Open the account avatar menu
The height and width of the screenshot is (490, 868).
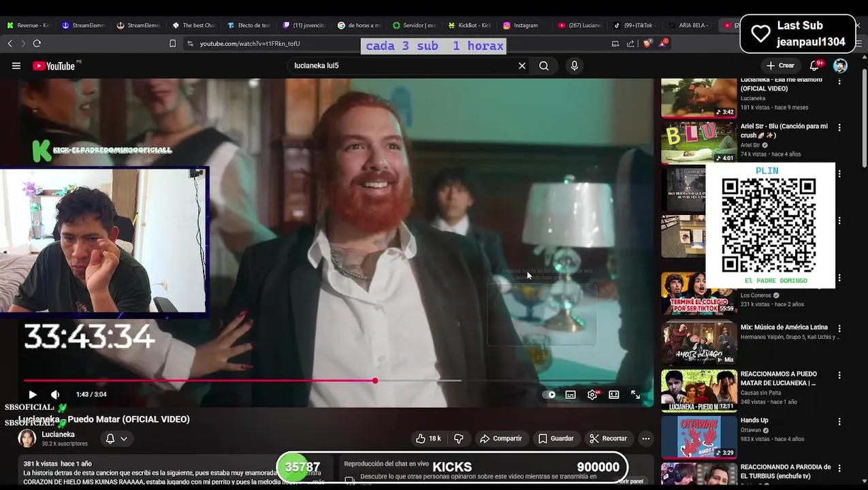coord(840,66)
